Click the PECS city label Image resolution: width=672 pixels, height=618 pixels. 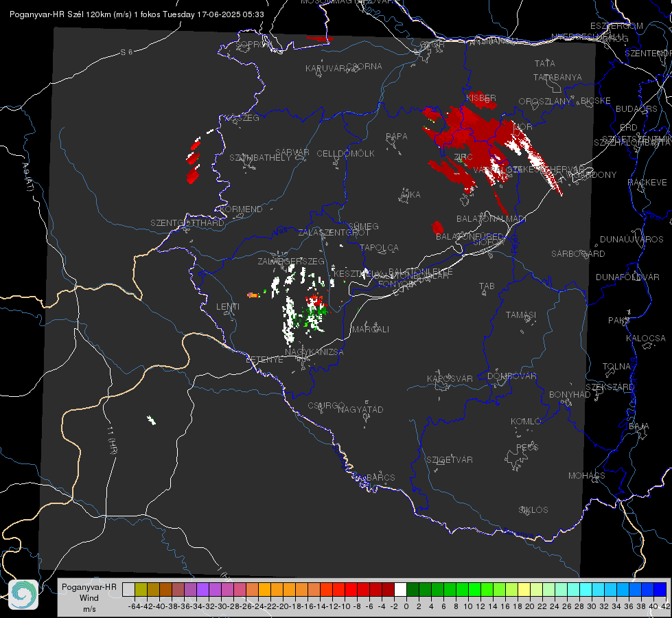click(527, 447)
